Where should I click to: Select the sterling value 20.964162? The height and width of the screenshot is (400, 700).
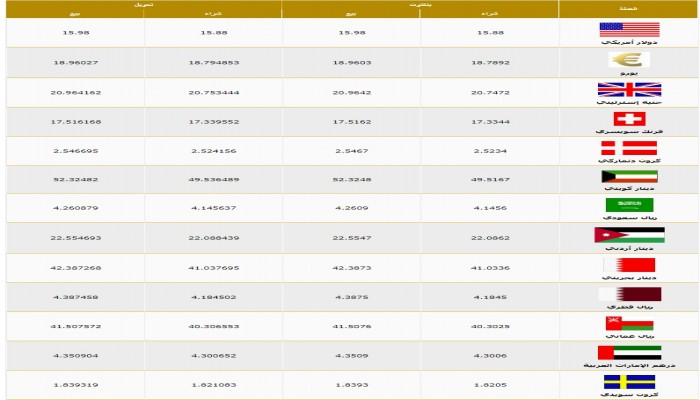tap(76, 93)
